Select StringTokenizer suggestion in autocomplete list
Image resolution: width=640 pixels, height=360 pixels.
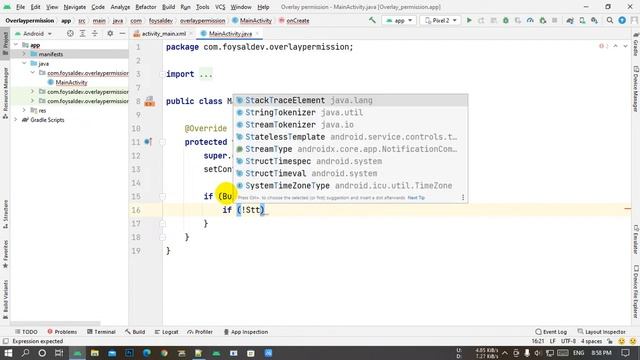350,112
